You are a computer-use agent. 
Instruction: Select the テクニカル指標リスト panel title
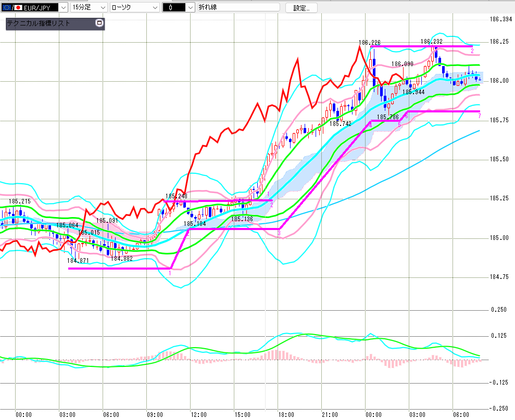[46, 23]
